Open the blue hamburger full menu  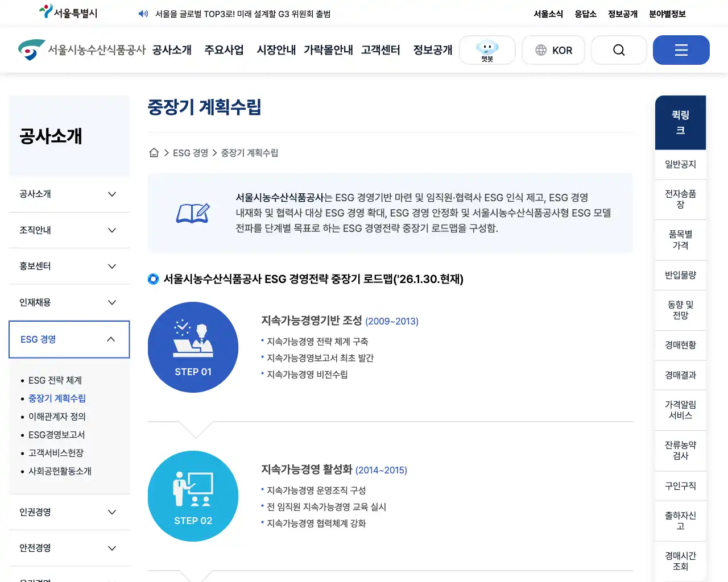[x=681, y=50]
